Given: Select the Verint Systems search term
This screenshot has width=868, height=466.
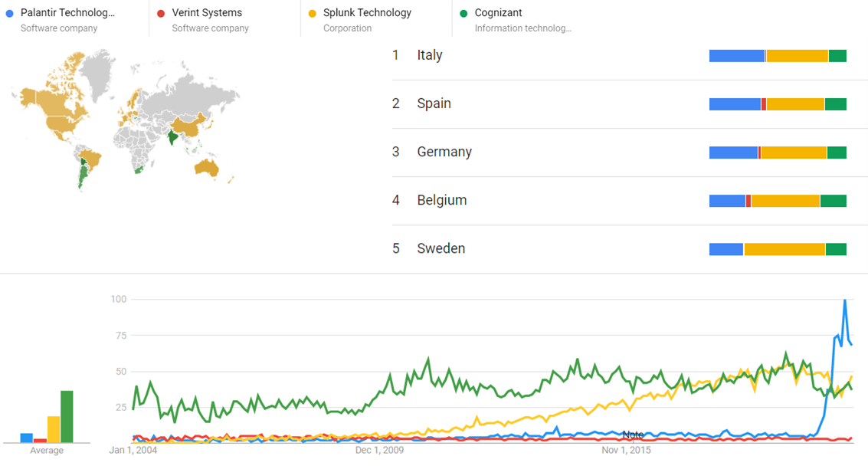Looking at the screenshot, I should (207, 13).
